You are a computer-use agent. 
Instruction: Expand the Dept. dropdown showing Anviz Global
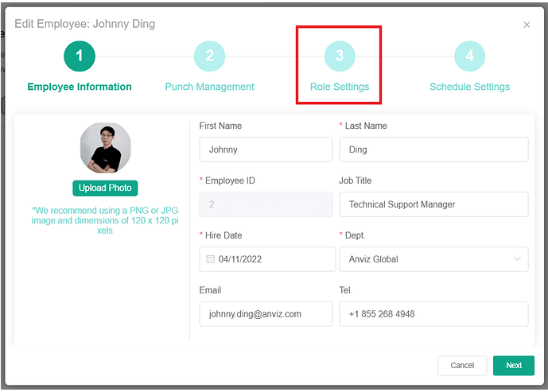[433, 259]
